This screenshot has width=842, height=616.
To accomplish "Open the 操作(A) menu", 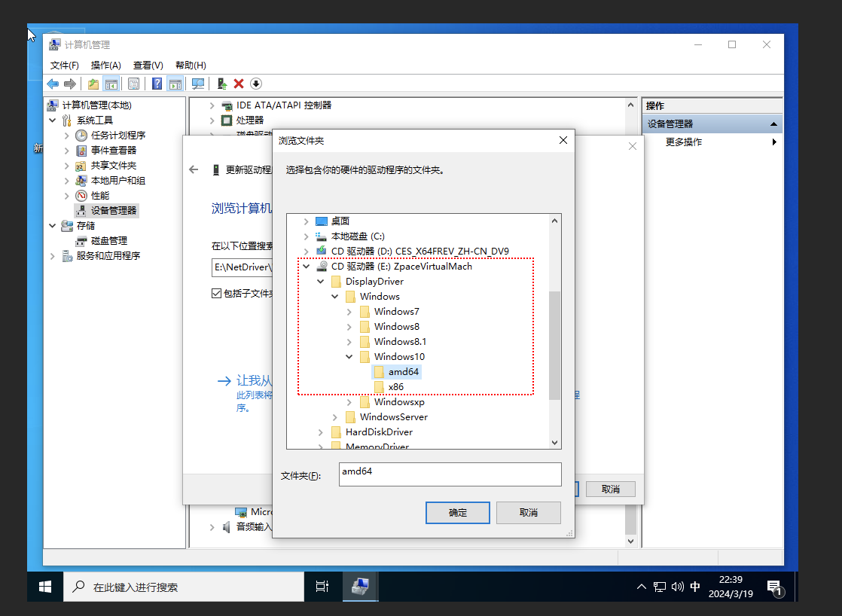I will [x=106, y=65].
